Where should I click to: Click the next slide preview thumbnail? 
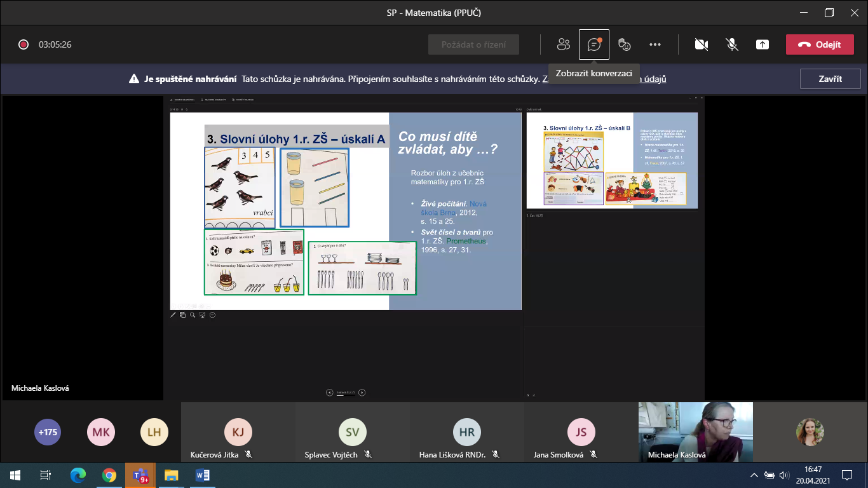[612, 161]
